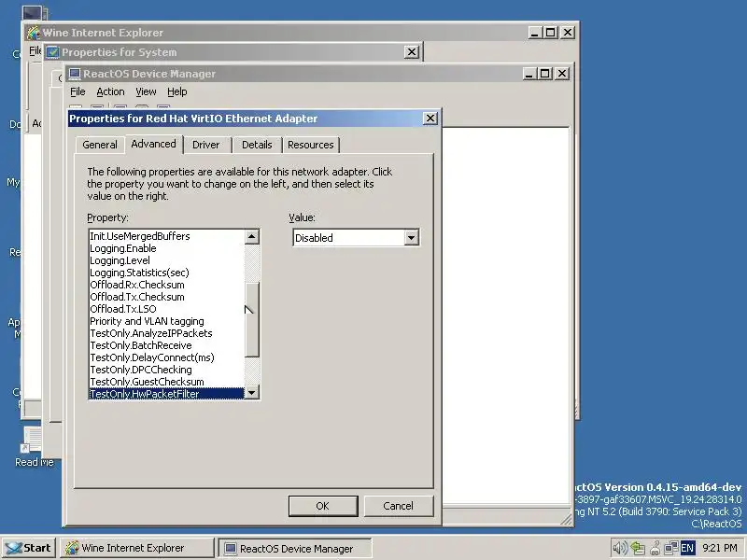Screen dimensions: 747x560
Task: Open the Resources tab
Action: click(x=311, y=145)
